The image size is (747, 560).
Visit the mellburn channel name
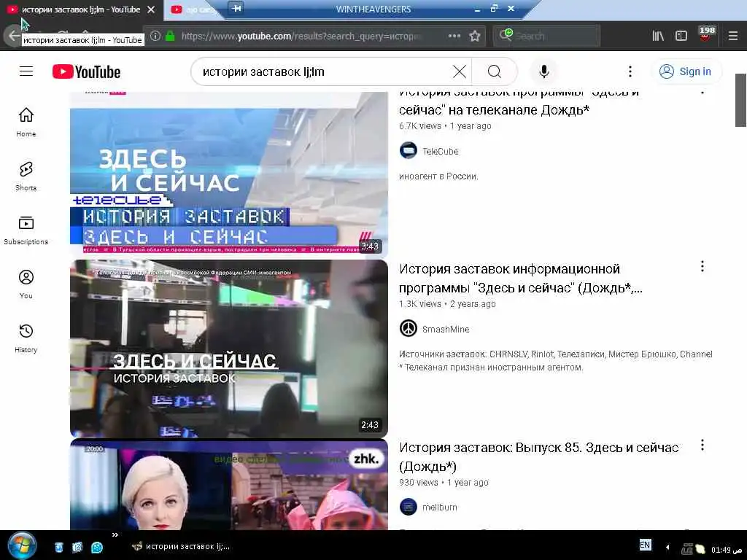439,507
